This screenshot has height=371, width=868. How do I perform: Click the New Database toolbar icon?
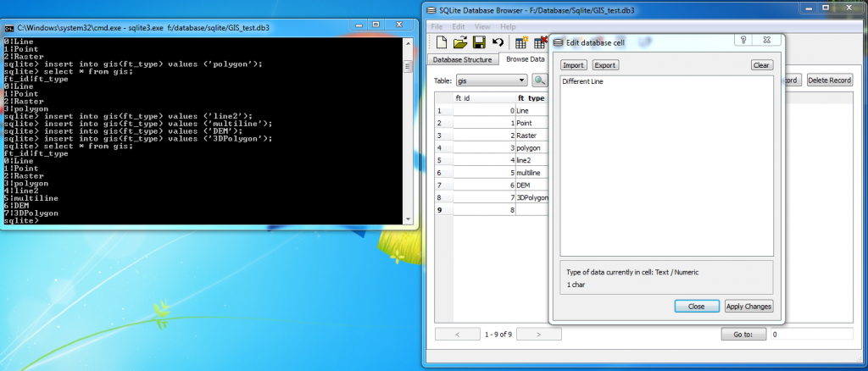[x=441, y=42]
